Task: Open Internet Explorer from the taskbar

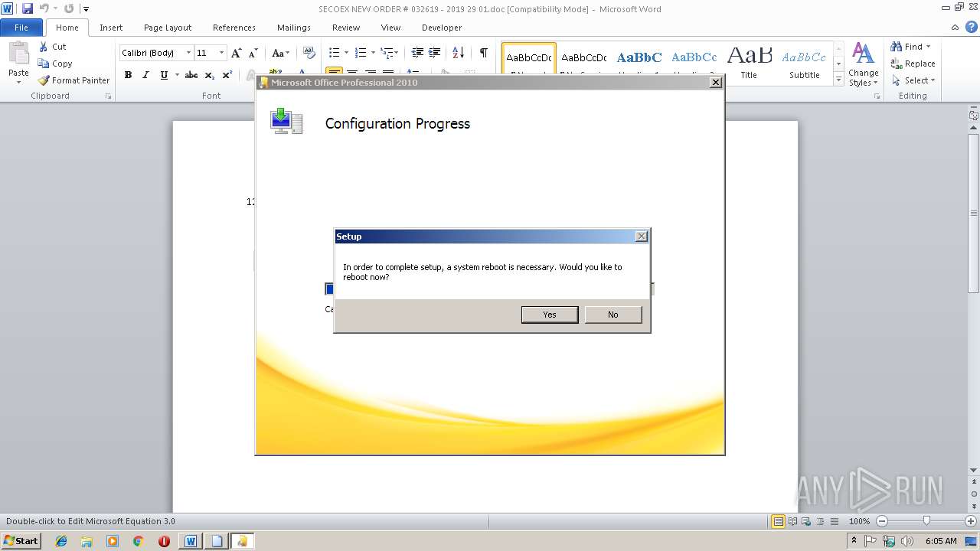Action: click(x=61, y=541)
